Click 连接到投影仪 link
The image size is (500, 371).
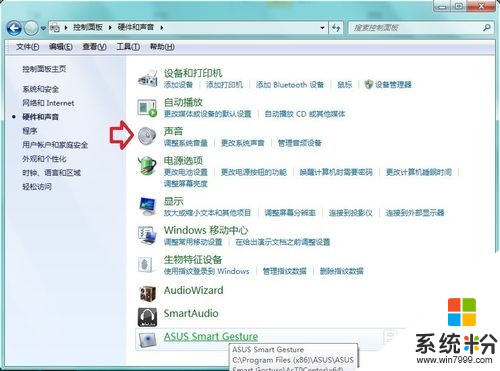coord(350,213)
